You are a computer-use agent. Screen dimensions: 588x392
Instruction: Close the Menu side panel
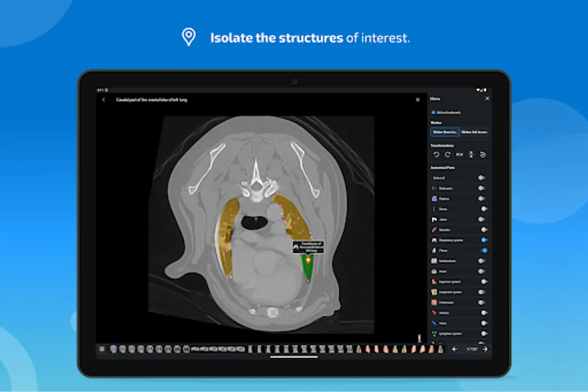point(487,98)
